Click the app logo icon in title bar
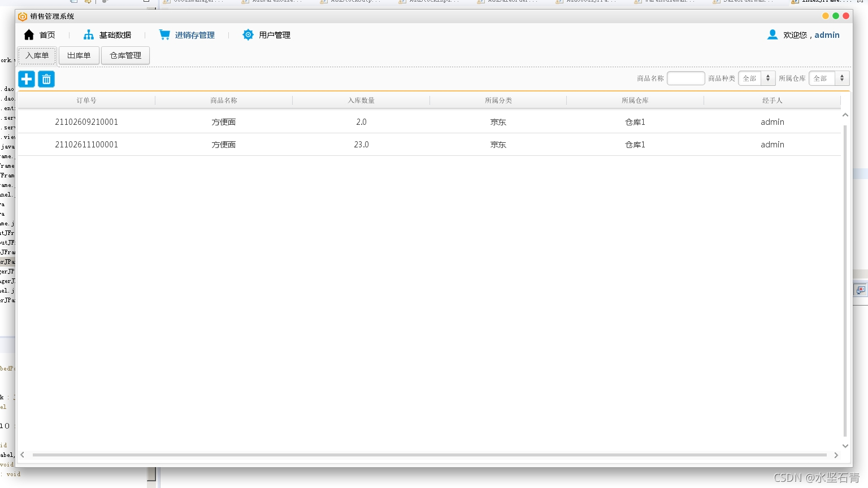The height and width of the screenshot is (488, 868). pos(23,16)
